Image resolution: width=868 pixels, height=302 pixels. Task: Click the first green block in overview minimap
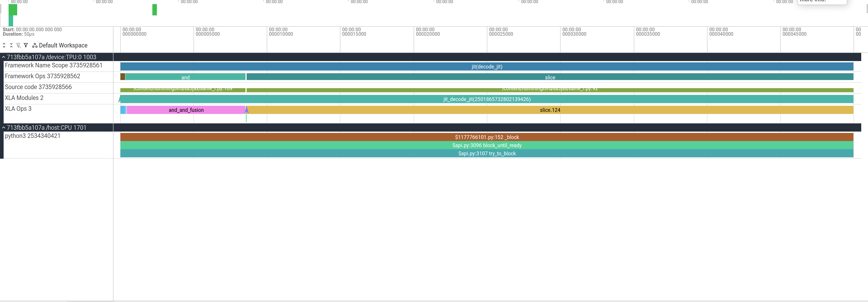12,10
